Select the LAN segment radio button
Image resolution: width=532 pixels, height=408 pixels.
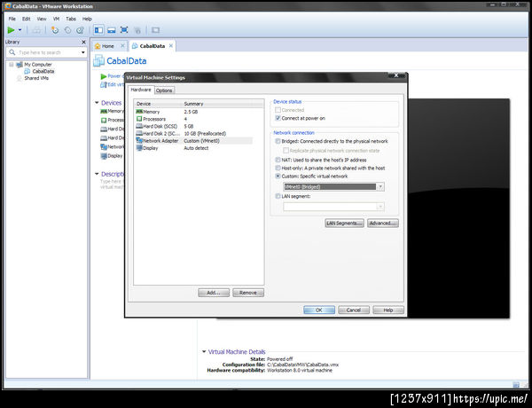[278, 196]
